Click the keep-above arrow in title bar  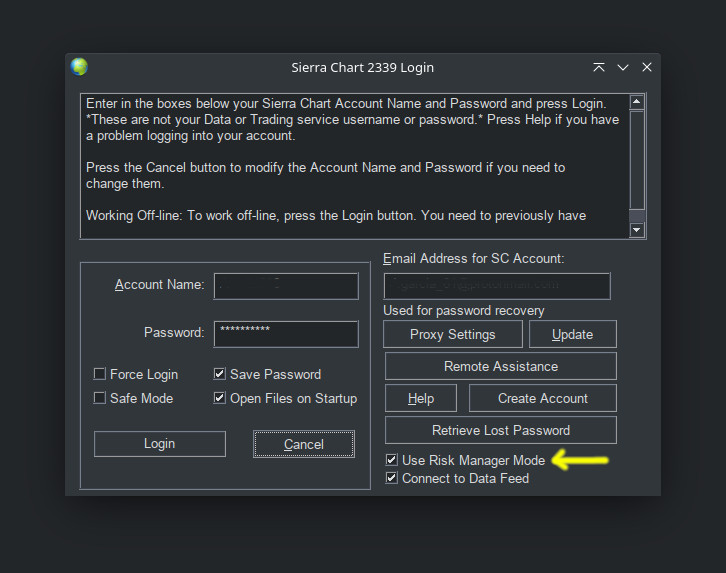pyautogui.click(x=599, y=68)
